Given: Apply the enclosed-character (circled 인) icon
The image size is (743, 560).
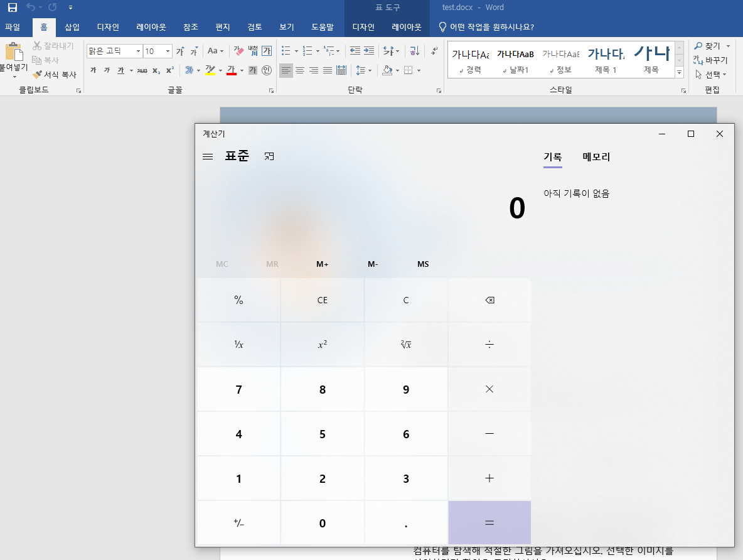Looking at the screenshot, I should (267, 70).
